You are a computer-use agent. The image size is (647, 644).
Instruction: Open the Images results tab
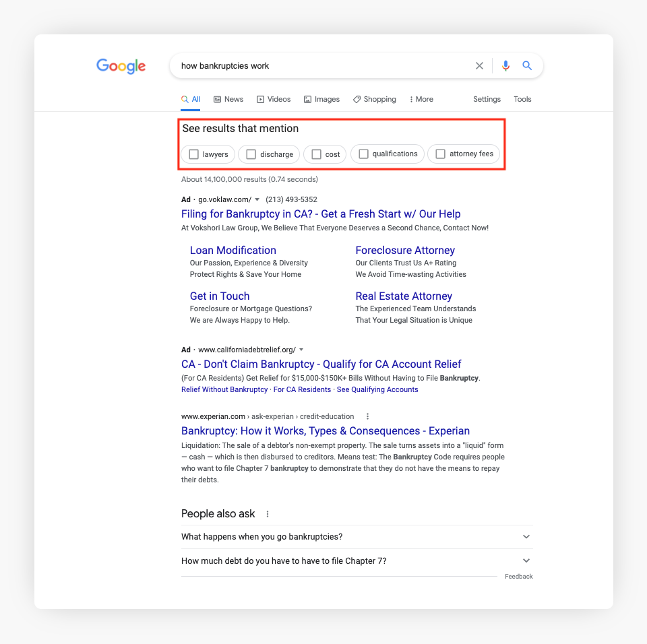tap(321, 99)
